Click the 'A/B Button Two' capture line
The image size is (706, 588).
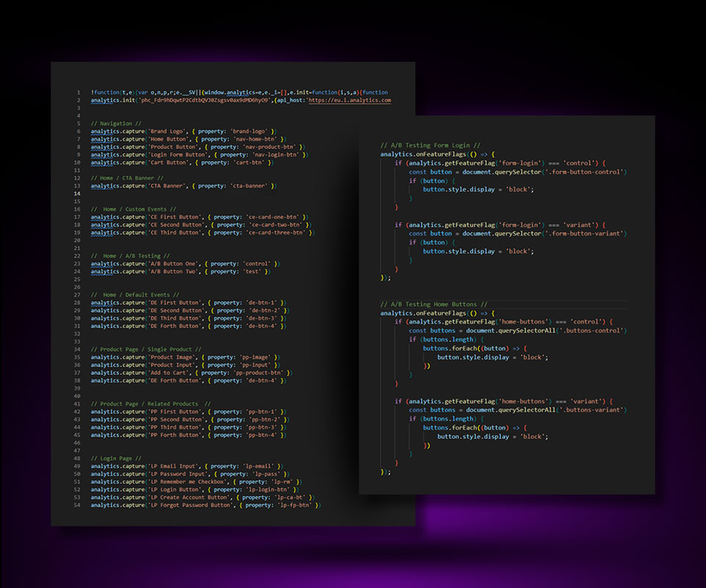(184, 271)
